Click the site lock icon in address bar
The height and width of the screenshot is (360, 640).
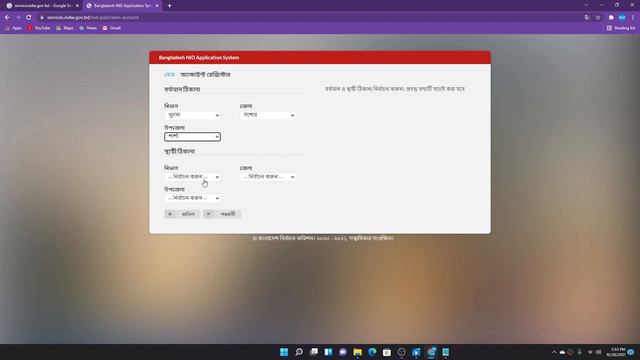point(41,18)
